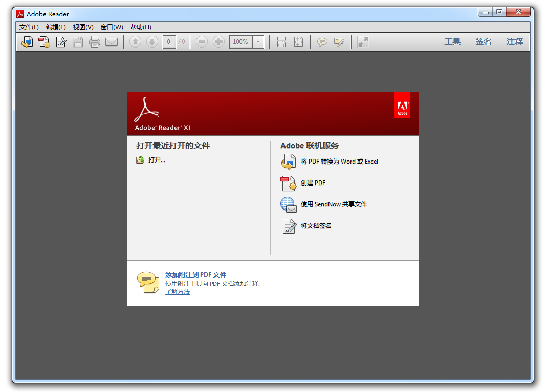Click the 了解方法 link
The height and width of the screenshot is (392, 548).
[177, 291]
